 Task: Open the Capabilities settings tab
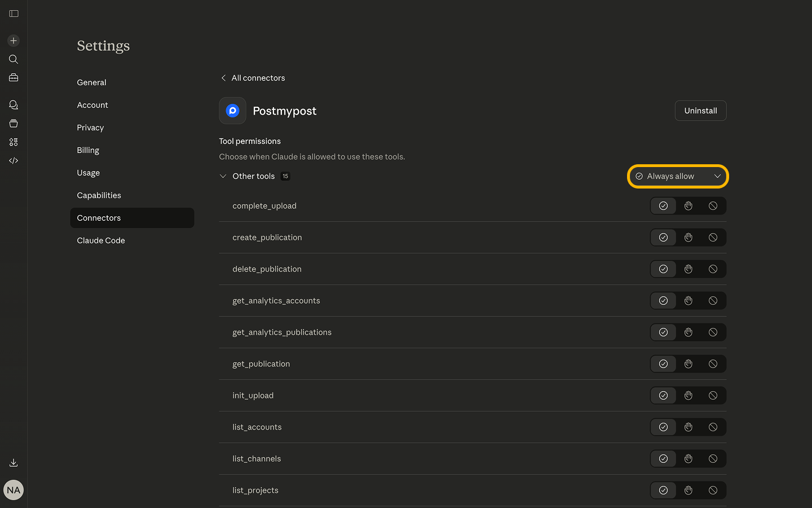click(x=99, y=195)
